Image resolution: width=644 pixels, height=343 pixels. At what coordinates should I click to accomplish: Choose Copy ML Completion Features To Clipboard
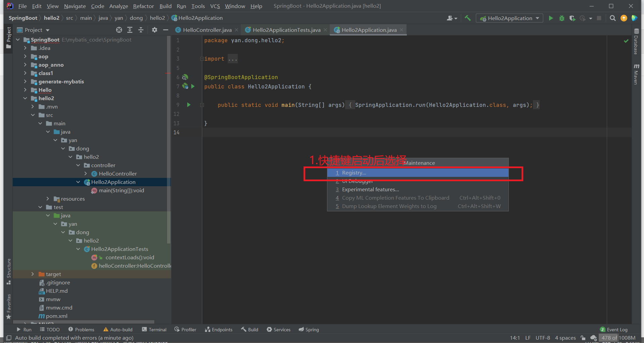(418, 198)
